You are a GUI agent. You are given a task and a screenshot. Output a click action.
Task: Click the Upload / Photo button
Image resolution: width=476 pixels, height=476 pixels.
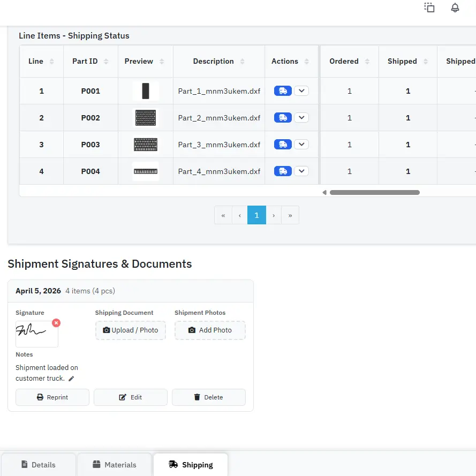pos(130,330)
